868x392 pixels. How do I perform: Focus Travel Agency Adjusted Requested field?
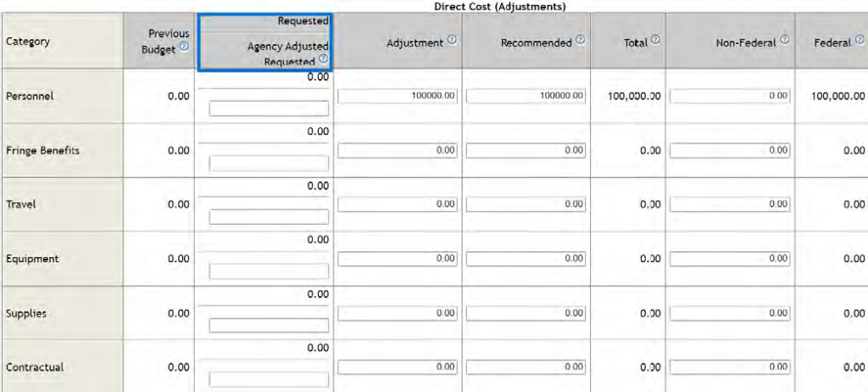point(269,217)
